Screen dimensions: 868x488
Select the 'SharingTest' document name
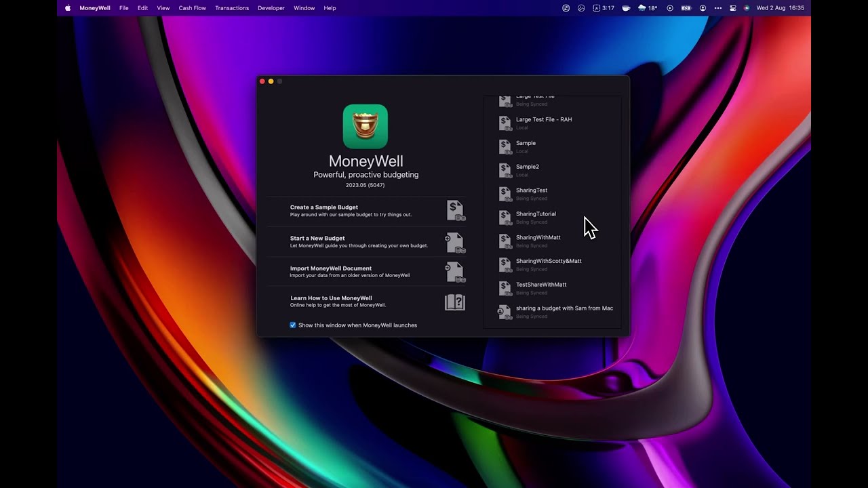(x=532, y=190)
